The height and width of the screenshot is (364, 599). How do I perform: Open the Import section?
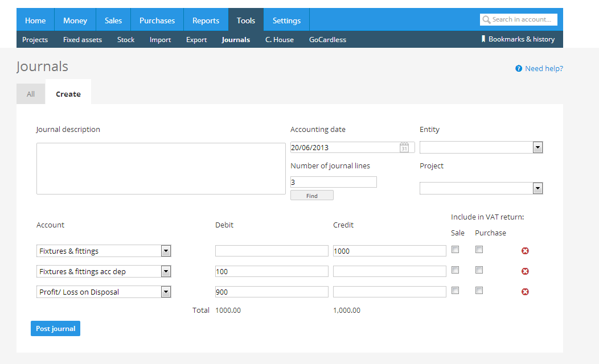[160, 39]
